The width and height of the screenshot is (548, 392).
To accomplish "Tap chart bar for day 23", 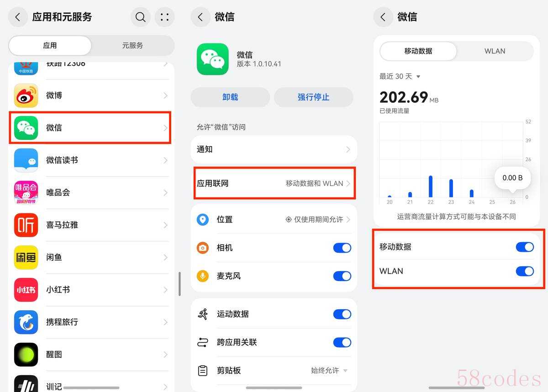I will (x=451, y=188).
